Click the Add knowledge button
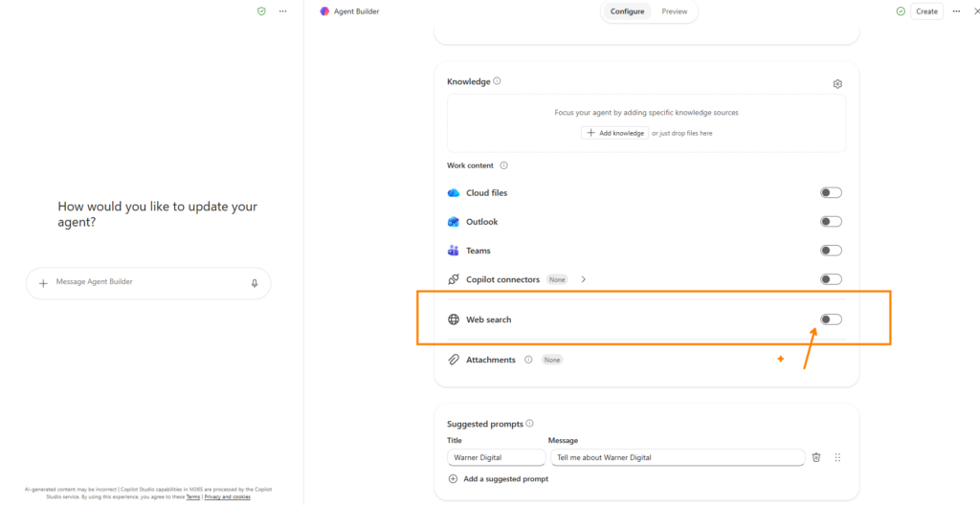Screen dimensions: 980x505 click(x=614, y=133)
